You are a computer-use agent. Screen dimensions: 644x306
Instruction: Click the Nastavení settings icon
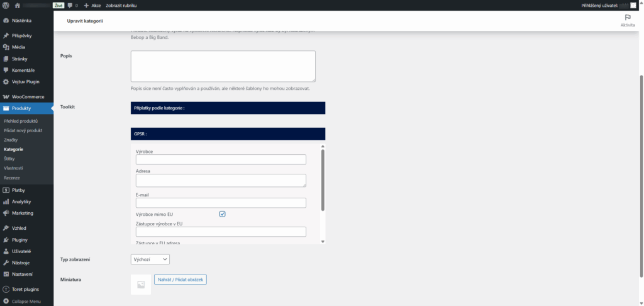point(6,275)
